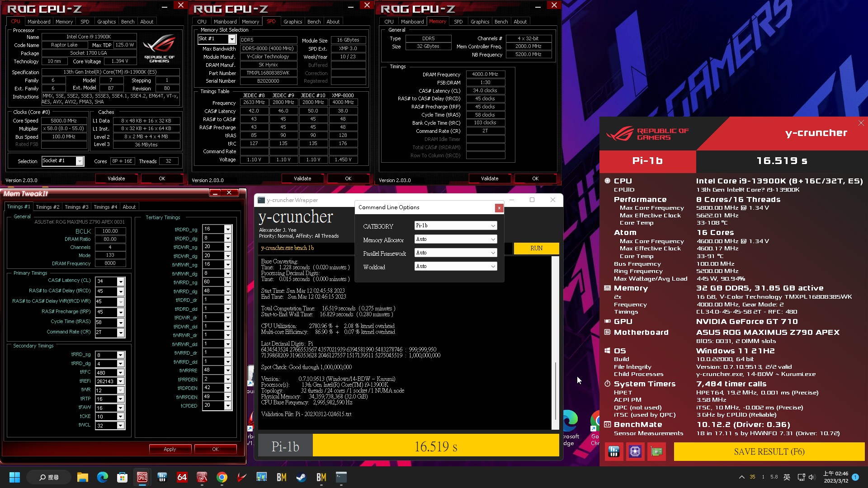Expand Command Rate (CR) dropdown showing 2T
This screenshot has height=488, width=868.
point(121,333)
